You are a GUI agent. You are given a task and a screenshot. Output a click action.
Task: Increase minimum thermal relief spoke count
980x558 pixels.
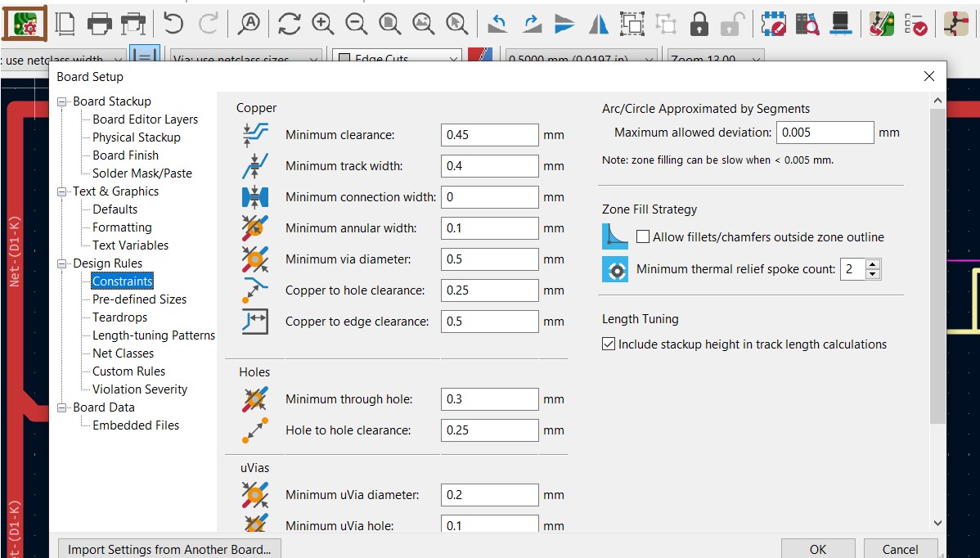(873, 264)
